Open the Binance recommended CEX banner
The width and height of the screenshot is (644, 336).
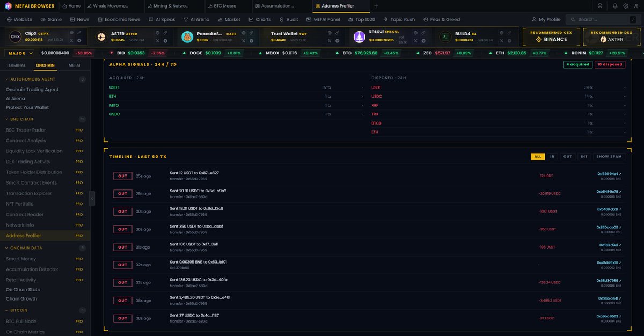pos(551,36)
